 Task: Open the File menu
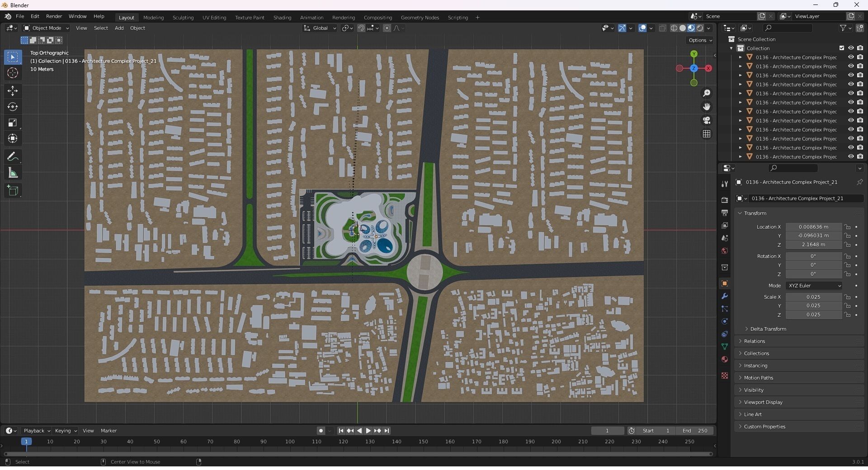pos(20,16)
